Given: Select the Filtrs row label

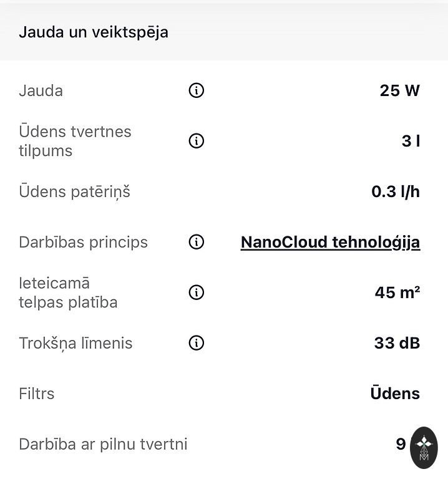Looking at the screenshot, I should click(x=37, y=394).
